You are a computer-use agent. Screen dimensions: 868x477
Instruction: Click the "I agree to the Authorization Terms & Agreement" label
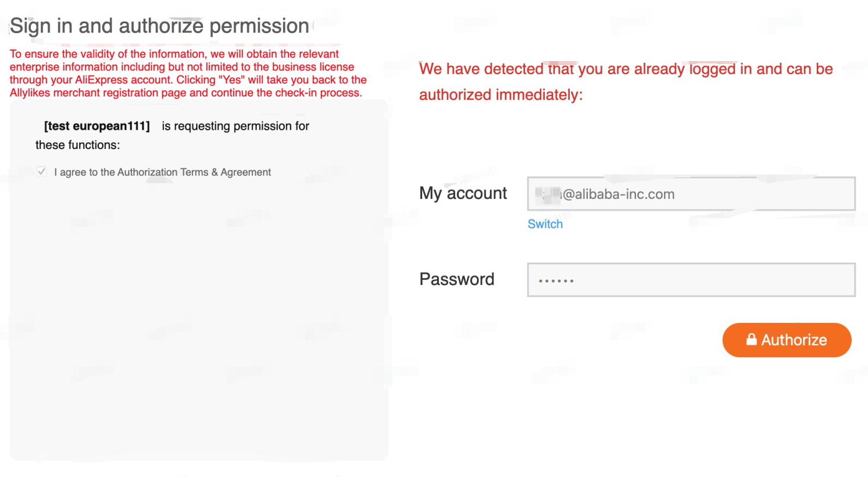tap(162, 172)
